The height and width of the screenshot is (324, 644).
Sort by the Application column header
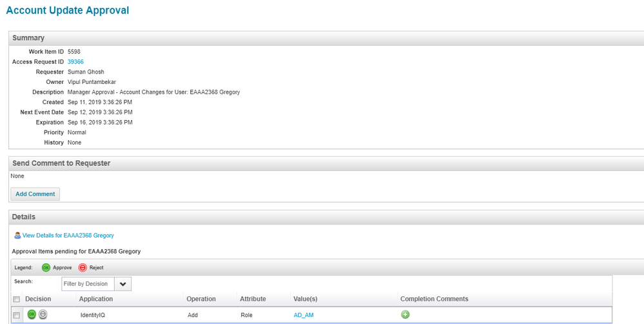click(96, 299)
